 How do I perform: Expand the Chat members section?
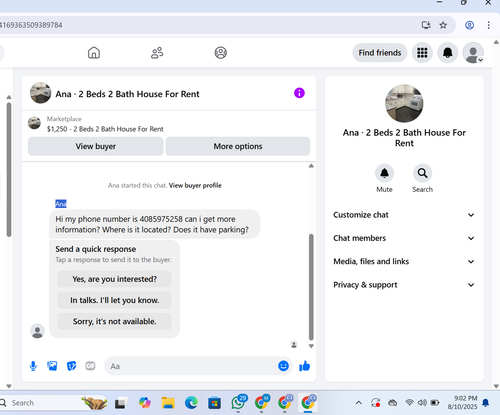(404, 238)
